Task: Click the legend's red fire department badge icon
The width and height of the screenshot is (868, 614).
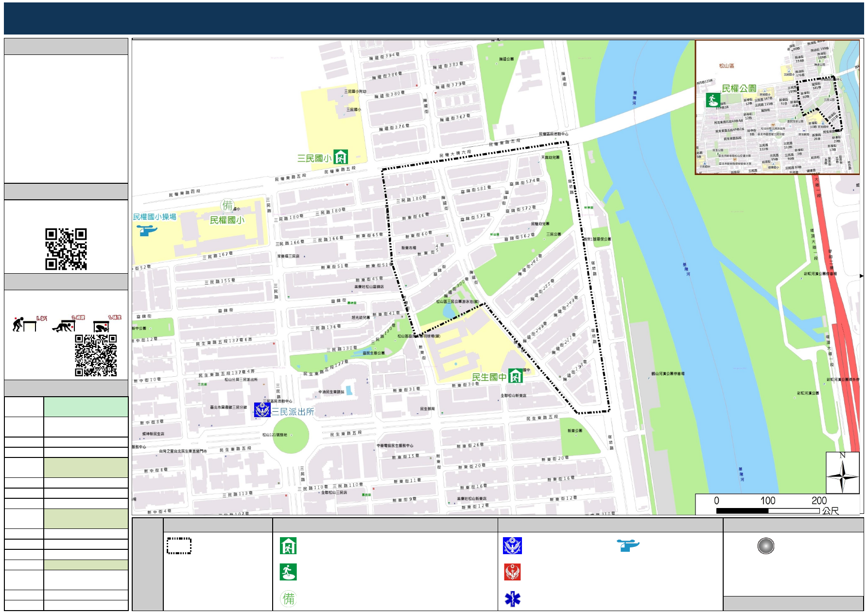Action: coord(512,572)
